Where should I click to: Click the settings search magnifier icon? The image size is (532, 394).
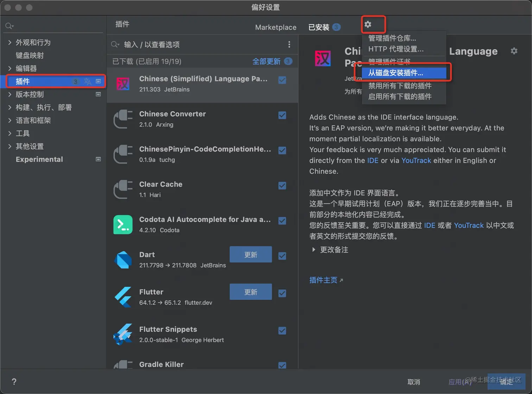tap(9, 26)
